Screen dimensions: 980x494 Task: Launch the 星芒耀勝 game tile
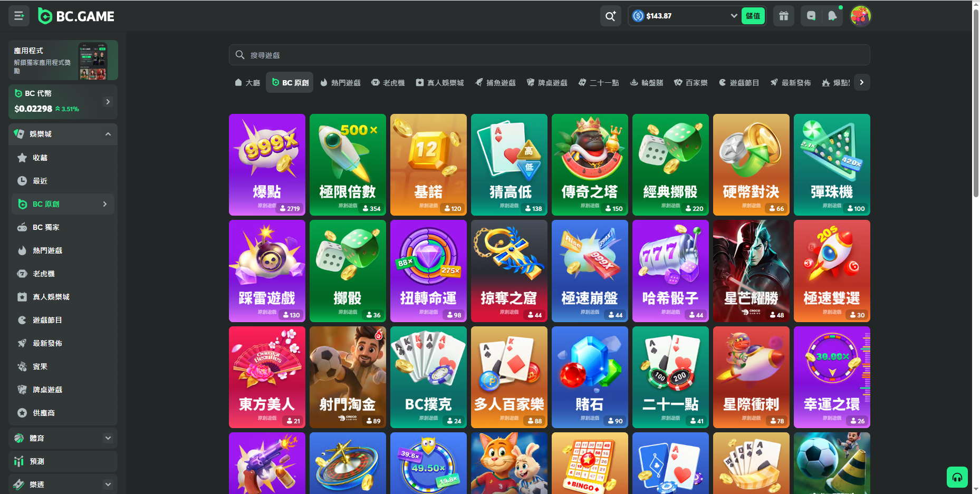[x=751, y=271]
